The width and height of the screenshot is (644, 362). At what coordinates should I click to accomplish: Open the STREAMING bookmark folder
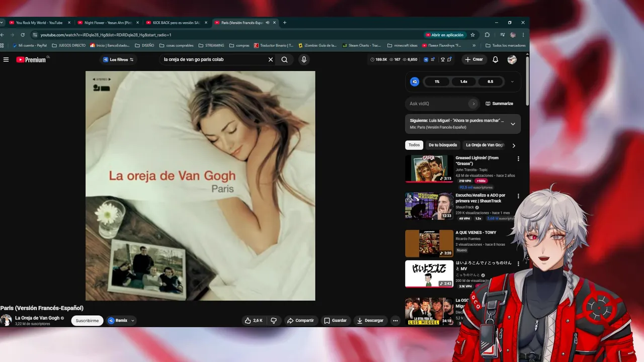coord(211,45)
